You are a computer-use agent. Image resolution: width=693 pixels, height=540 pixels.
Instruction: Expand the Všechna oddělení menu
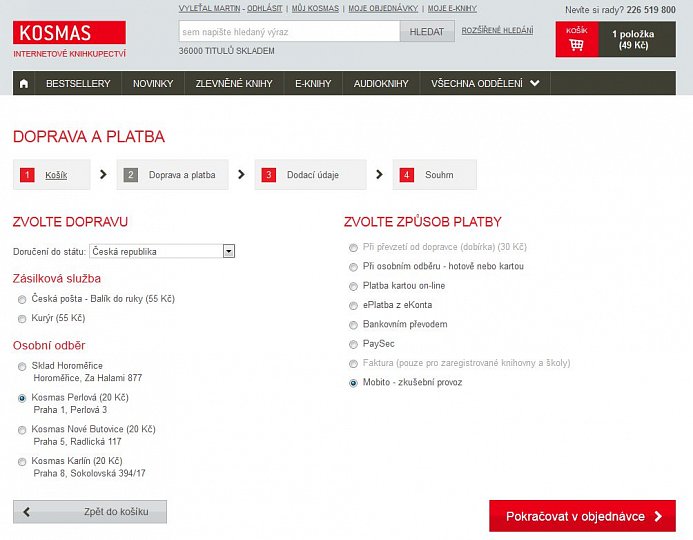pyautogui.click(x=485, y=84)
